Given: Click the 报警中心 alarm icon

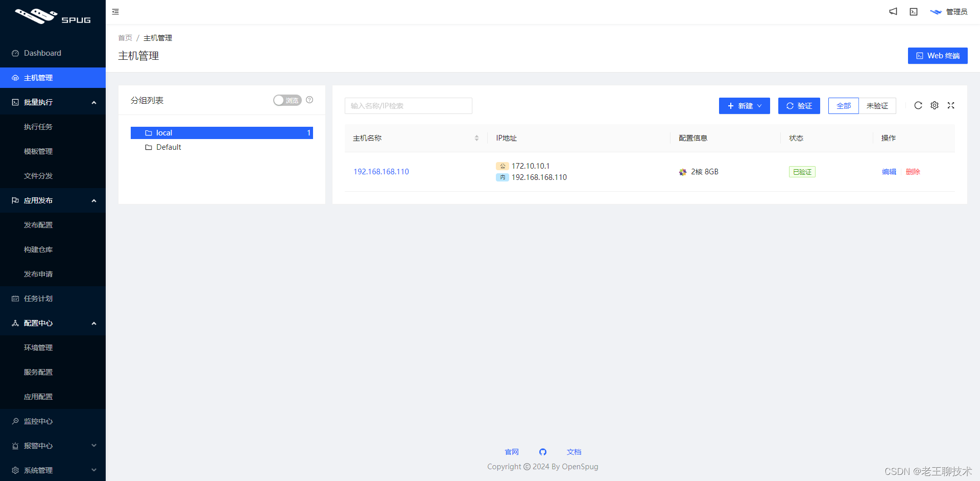Looking at the screenshot, I should (15, 446).
